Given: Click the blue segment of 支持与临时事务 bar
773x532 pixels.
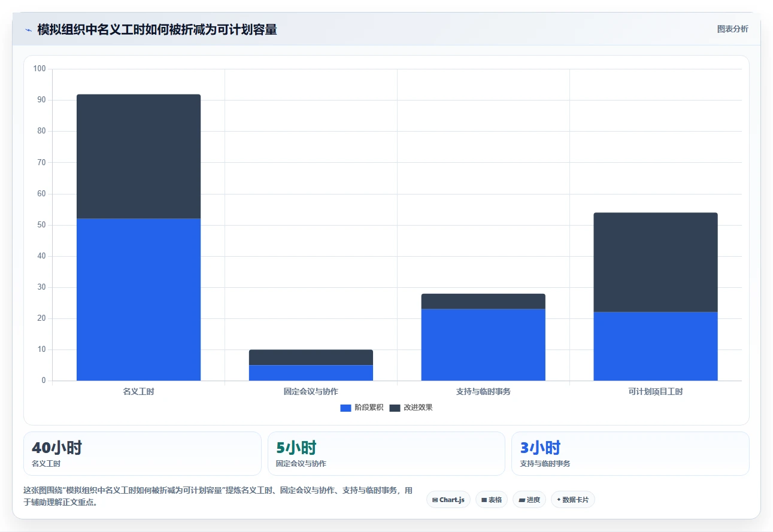Looking at the screenshot, I should pos(483,345).
